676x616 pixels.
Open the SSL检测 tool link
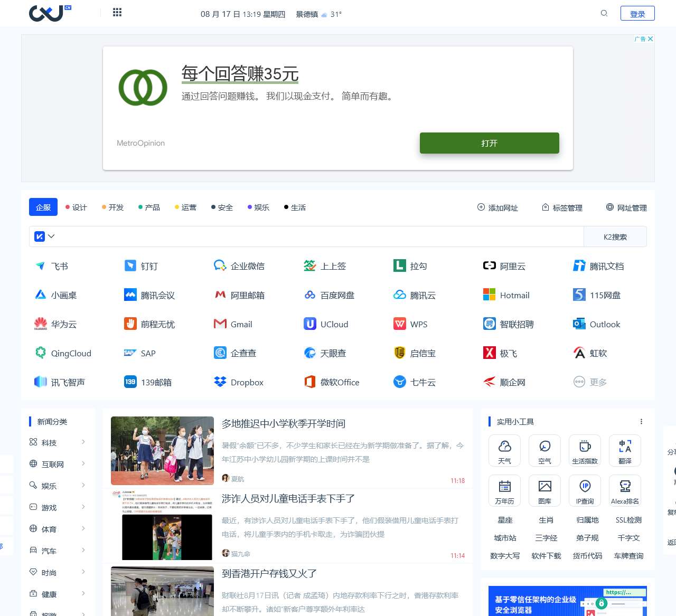pos(628,520)
